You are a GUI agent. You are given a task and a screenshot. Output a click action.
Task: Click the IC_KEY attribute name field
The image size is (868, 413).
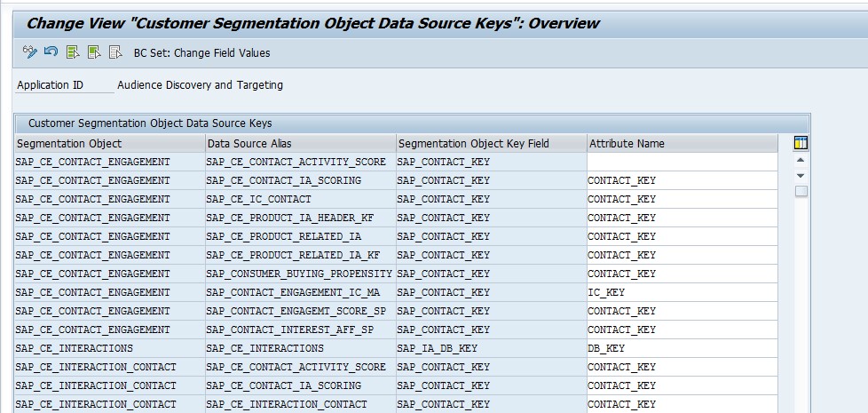682,292
